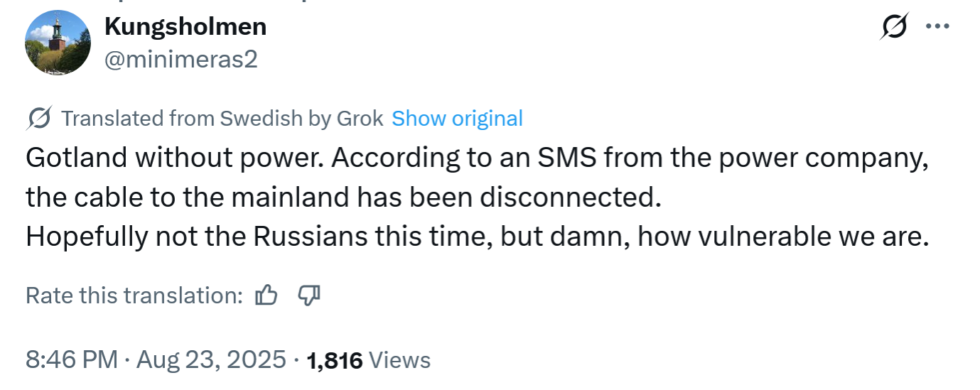Rate the translation with thumbs up
Image resolution: width=980 pixels, height=390 pixels.
[266, 295]
